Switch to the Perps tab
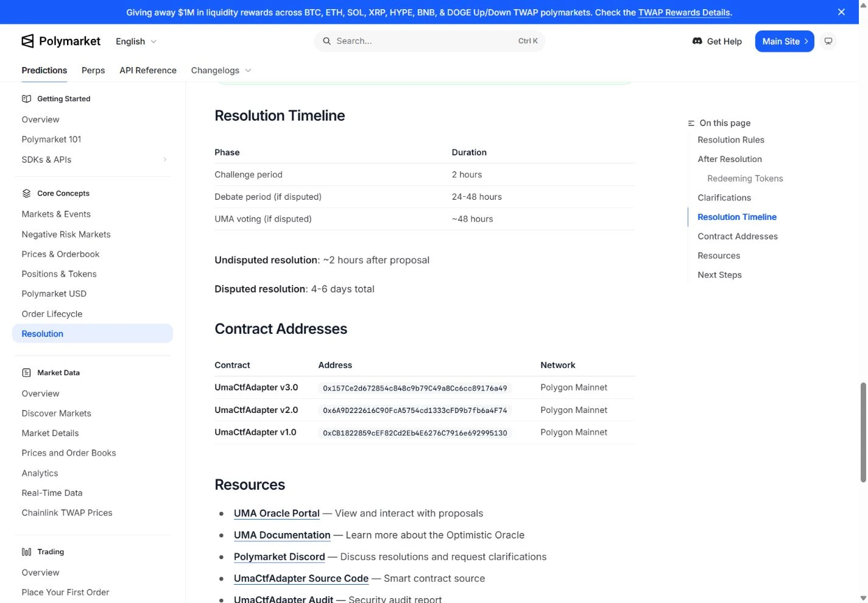The height and width of the screenshot is (603, 868). click(93, 71)
